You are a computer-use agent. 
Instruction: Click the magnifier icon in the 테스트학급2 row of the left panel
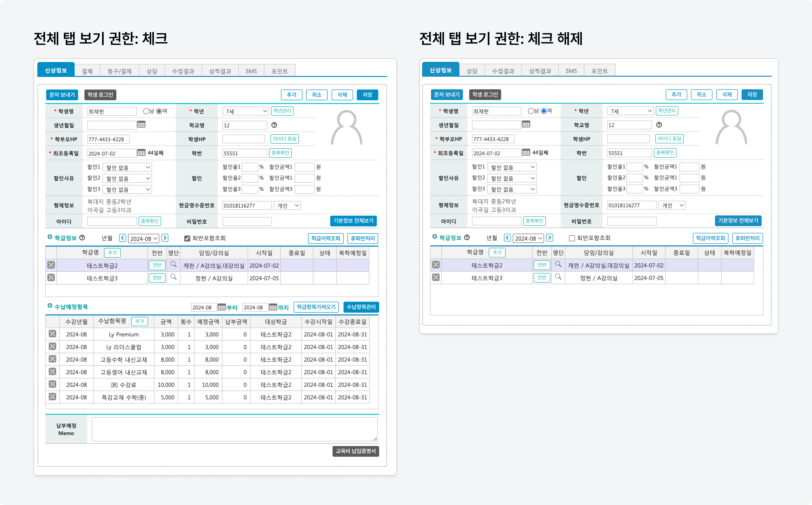click(173, 265)
